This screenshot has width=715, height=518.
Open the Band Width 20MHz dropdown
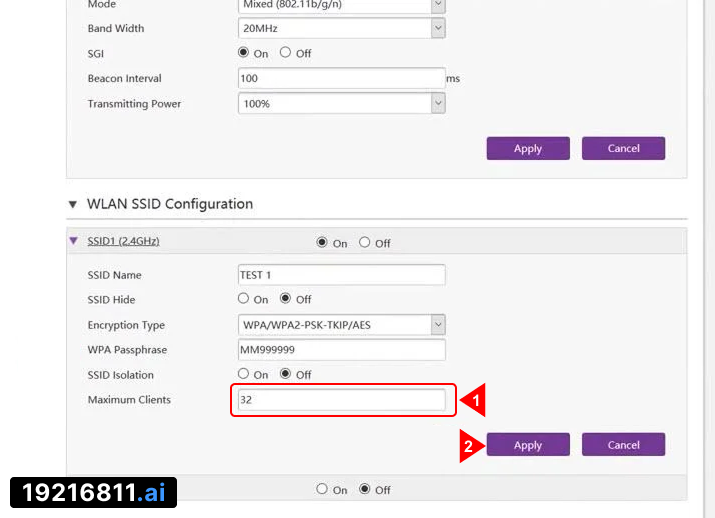[x=341, y=28]
